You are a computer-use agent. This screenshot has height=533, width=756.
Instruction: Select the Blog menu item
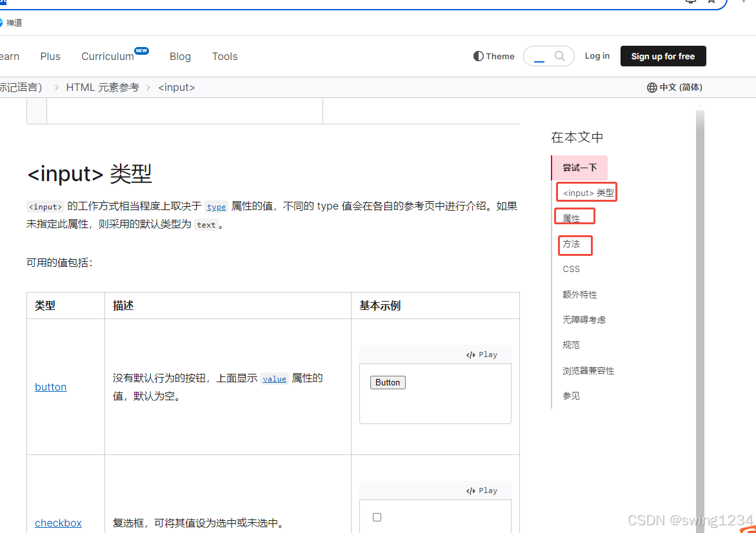(180, 56)
